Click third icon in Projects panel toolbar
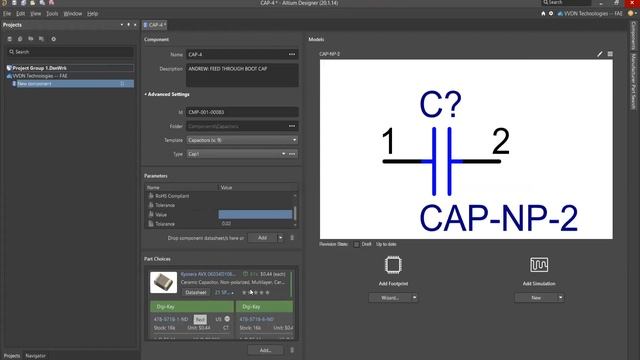Image resolution: width=640 pixels, height=360 pixels. click(31, 39)
